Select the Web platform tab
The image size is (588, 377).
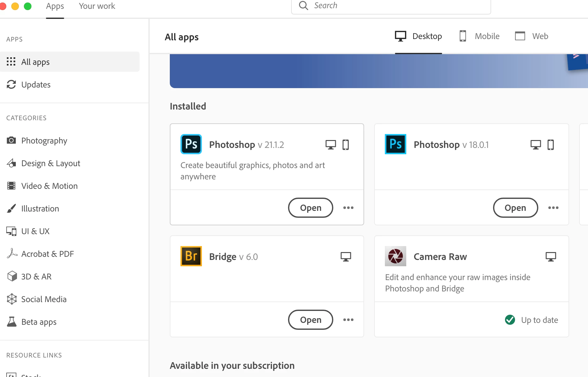[531, 36]
